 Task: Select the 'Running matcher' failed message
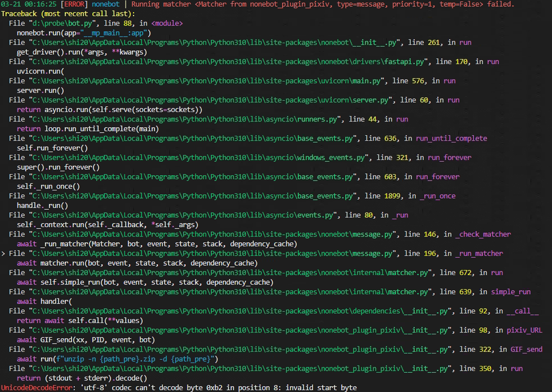click(323, 4)
